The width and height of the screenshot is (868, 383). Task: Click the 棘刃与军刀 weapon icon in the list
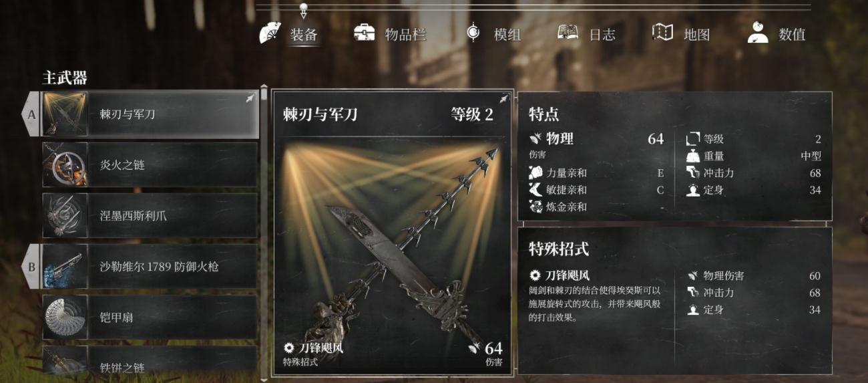click(65, 114)
